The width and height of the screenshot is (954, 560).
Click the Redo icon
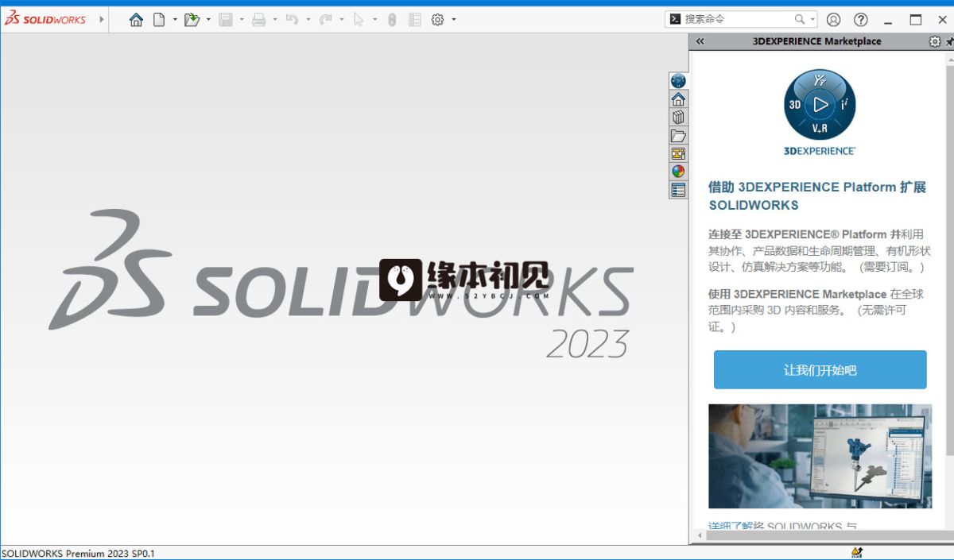pos(325,20)
